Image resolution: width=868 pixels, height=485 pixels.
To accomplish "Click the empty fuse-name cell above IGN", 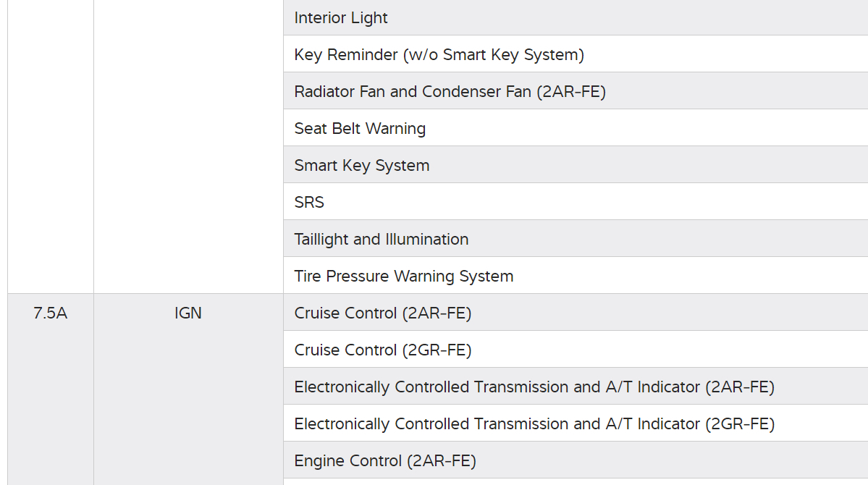I will tap(188, 145).
